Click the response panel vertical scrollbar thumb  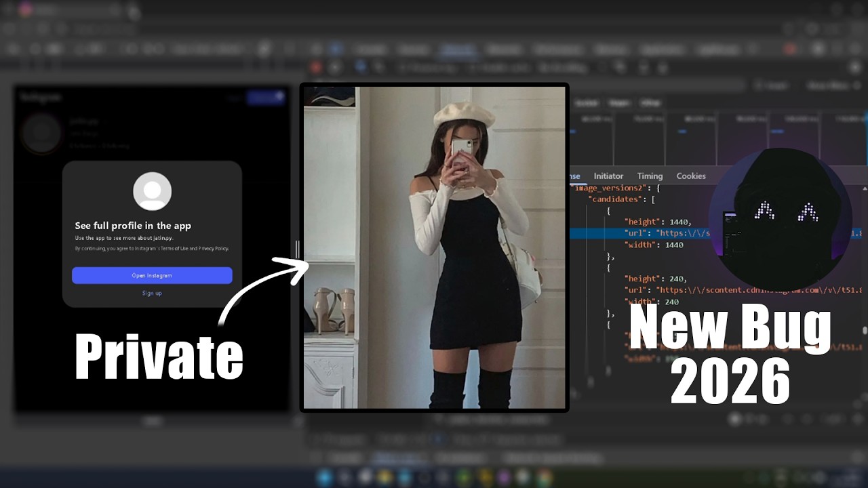pyautogui.click(x=864, y=331)
